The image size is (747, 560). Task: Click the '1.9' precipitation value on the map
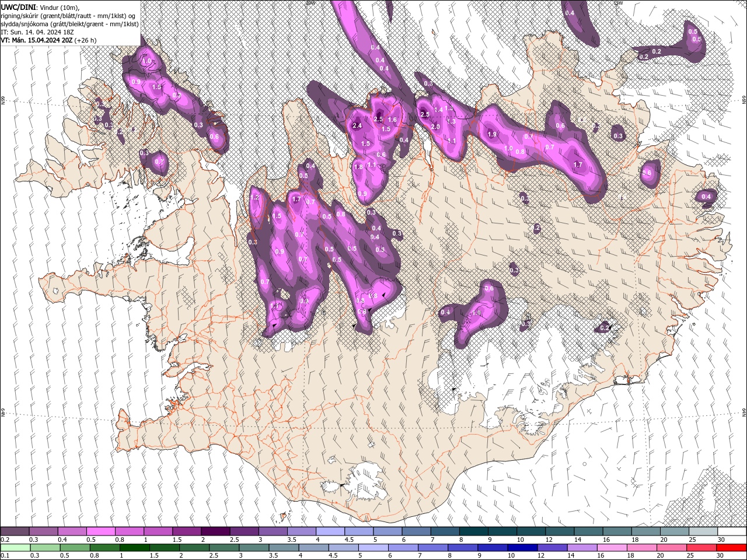click(492, 134)
